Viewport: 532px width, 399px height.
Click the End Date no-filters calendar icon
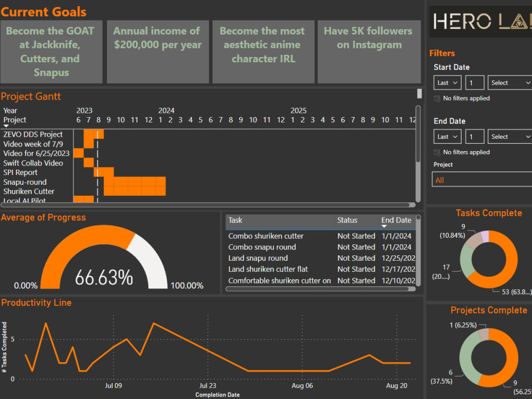pos(437,152)
